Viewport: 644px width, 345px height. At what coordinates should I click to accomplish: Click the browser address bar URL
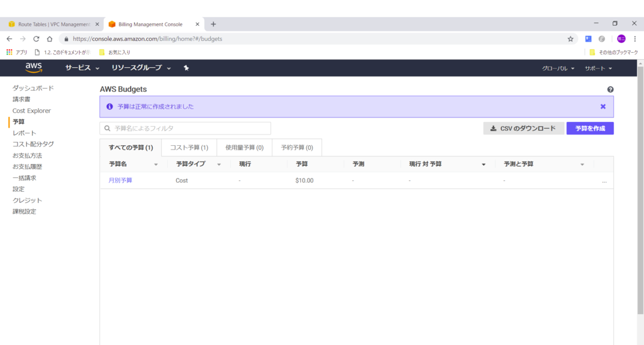pyautogui.click(x=147, y=39)
